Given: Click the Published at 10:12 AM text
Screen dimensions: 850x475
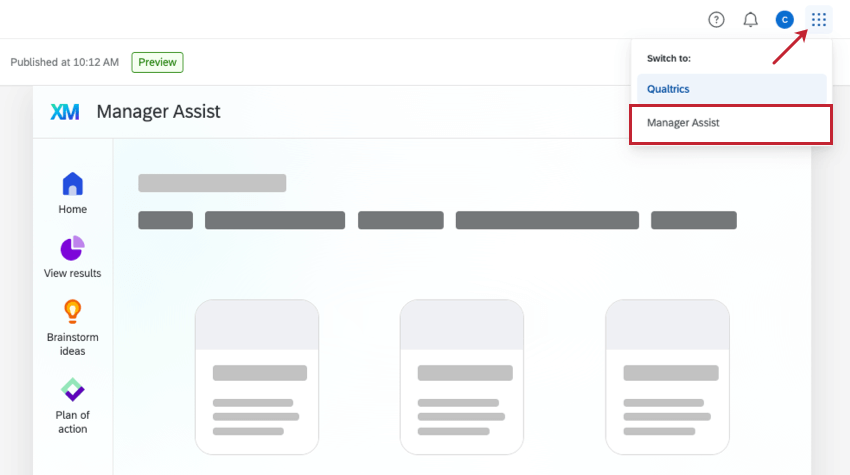Looking at the screenshot, I should pos(65,62).
